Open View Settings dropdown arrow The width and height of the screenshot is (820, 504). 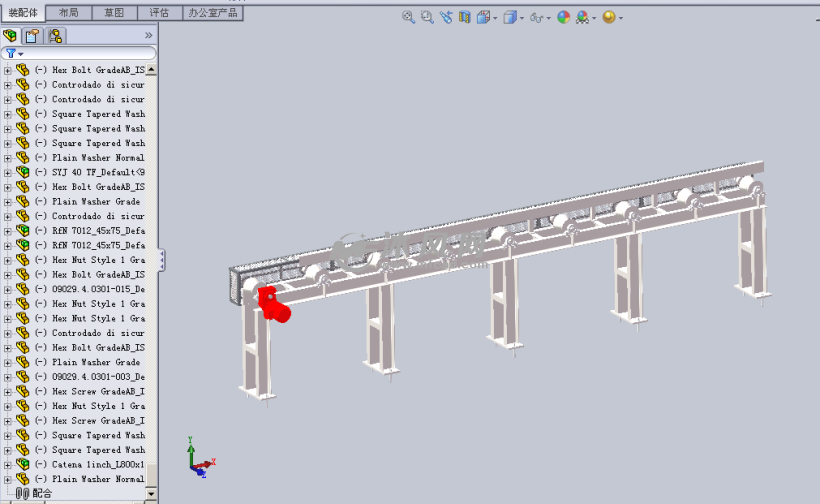coord(621,18)
